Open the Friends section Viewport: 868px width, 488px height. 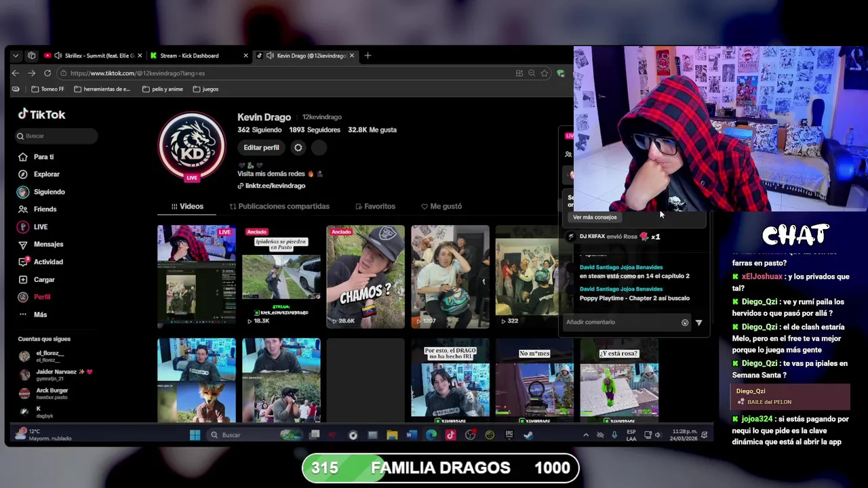click(37, 209)
